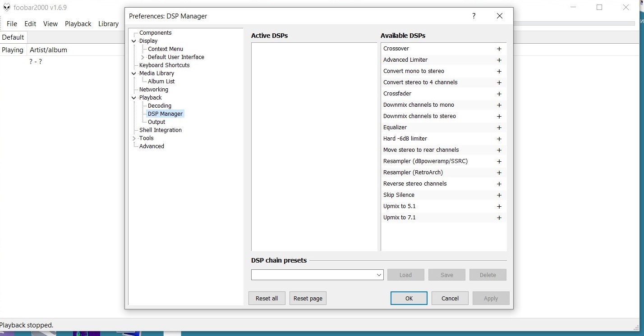This screenshot has width=644, height=336.
Task: Click the "? - ?" playlist entry
Action: pyautogui.click(x=36, y=62)
